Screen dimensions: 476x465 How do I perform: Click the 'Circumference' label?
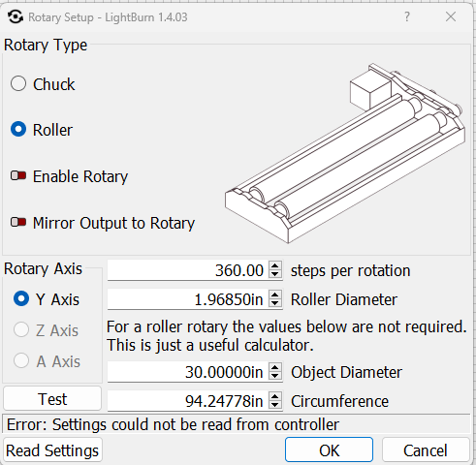click(x=339, y=401)
